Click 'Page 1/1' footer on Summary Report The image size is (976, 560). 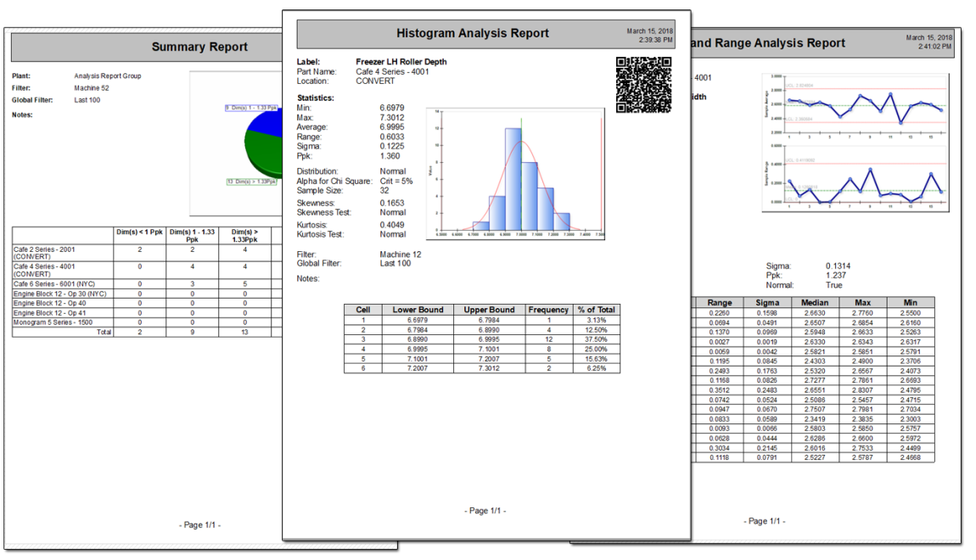pos(199,525)
